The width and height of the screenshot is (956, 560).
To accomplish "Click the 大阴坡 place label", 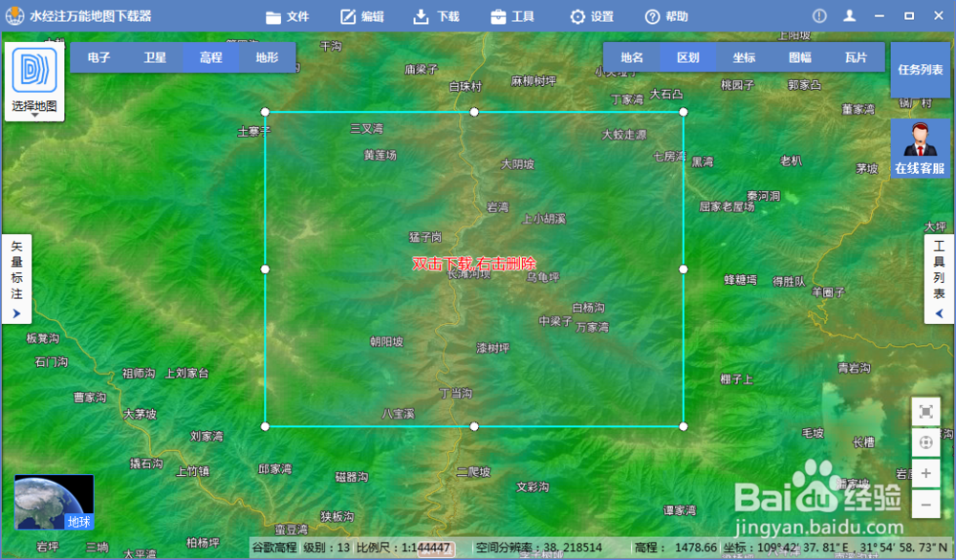I will [x=517, y=164].
